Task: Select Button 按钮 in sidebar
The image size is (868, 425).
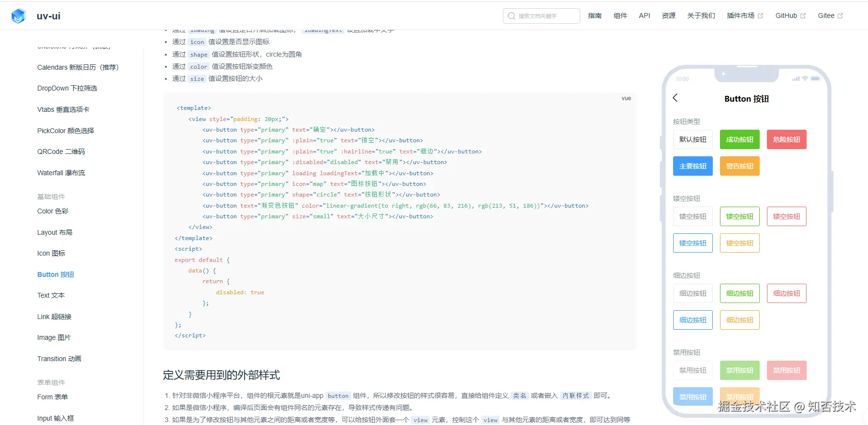Action: coord(56,274)
